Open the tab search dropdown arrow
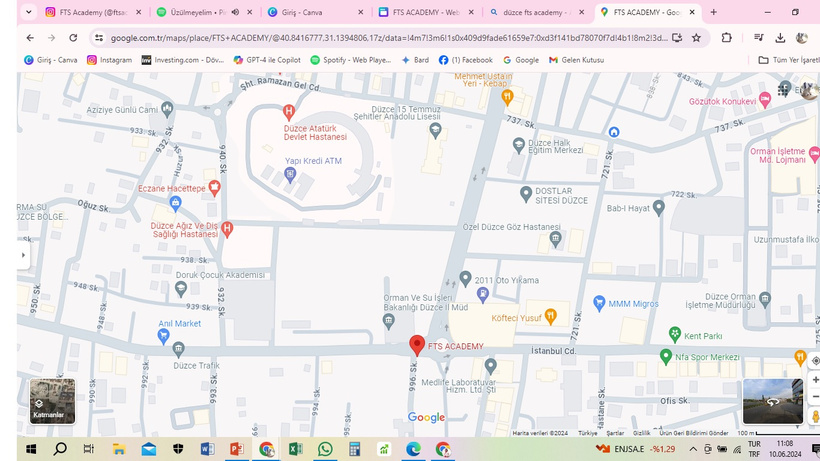The image size is (820, 461). click(27, 12)
